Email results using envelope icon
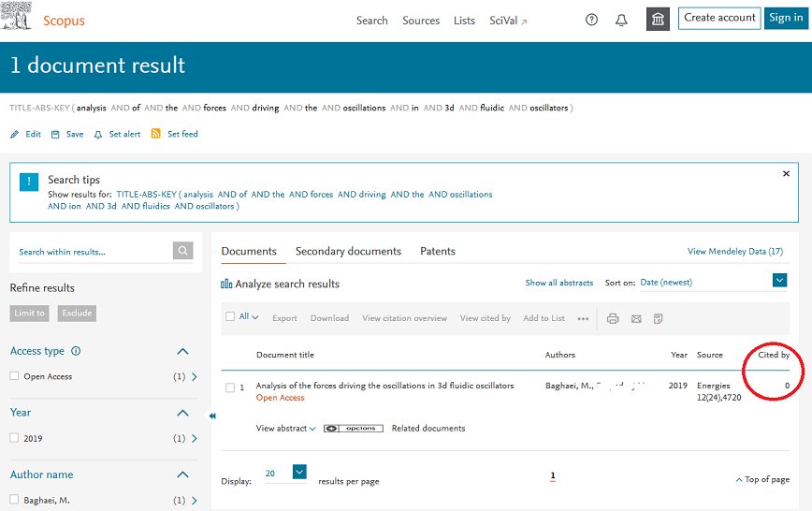This screenshot has height=511, width=812. 636,318
